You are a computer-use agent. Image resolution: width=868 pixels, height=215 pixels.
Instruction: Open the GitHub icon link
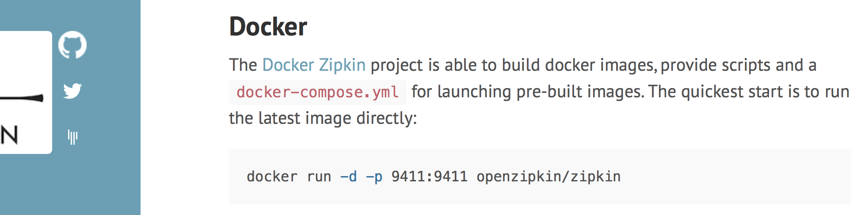(x=72, y=45)
